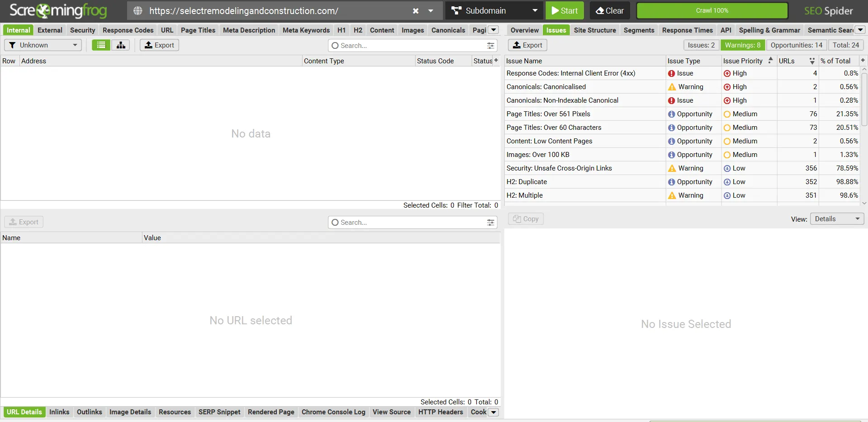Filter by Opportunities: 14 button

[x=797, y=45]
